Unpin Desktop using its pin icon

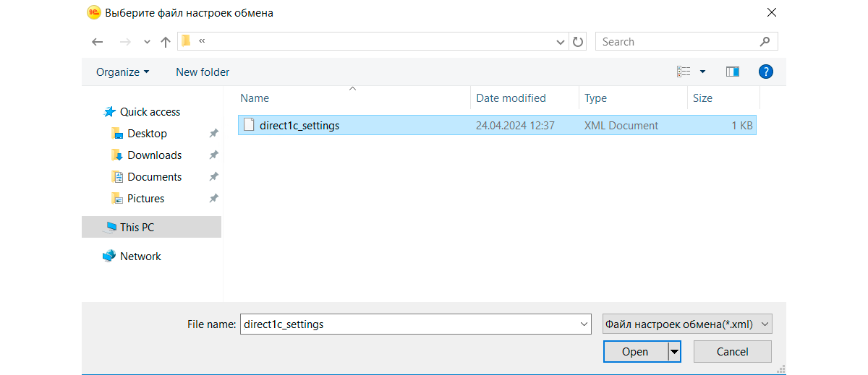click(213, 134)
